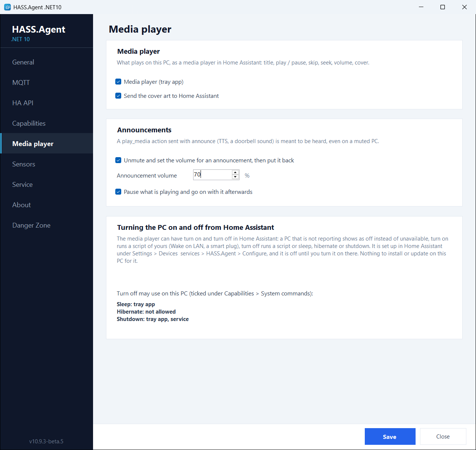The width and height of the screenshot is (476, 450).
Task: Click the version label v10.9.3-beta.5
Action: tap(46, 441)
